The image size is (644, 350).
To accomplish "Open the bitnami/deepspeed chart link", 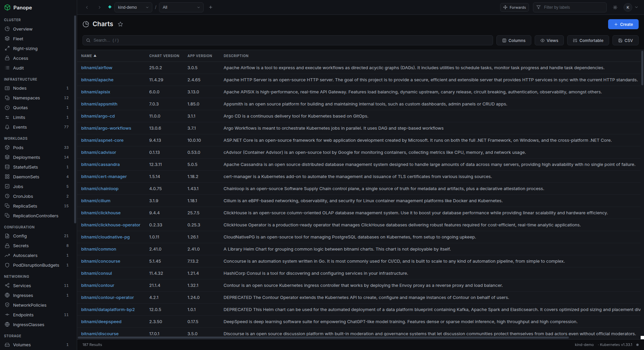I will (101, 321).
